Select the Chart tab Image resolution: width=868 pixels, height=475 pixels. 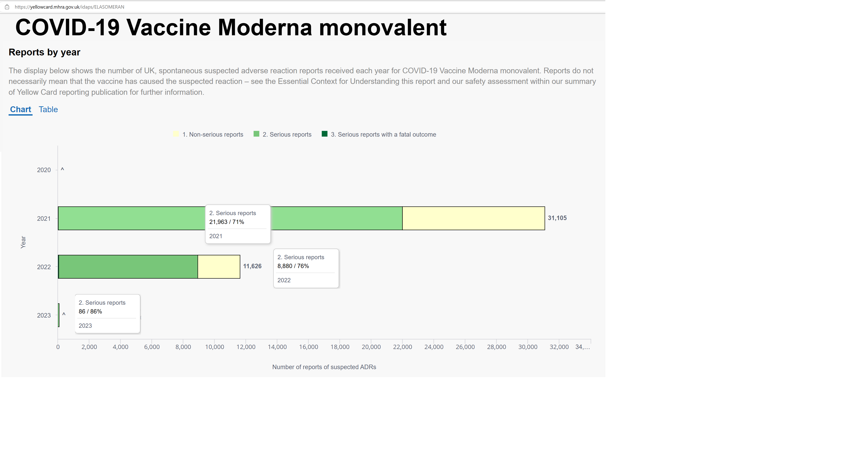[21, 109]
